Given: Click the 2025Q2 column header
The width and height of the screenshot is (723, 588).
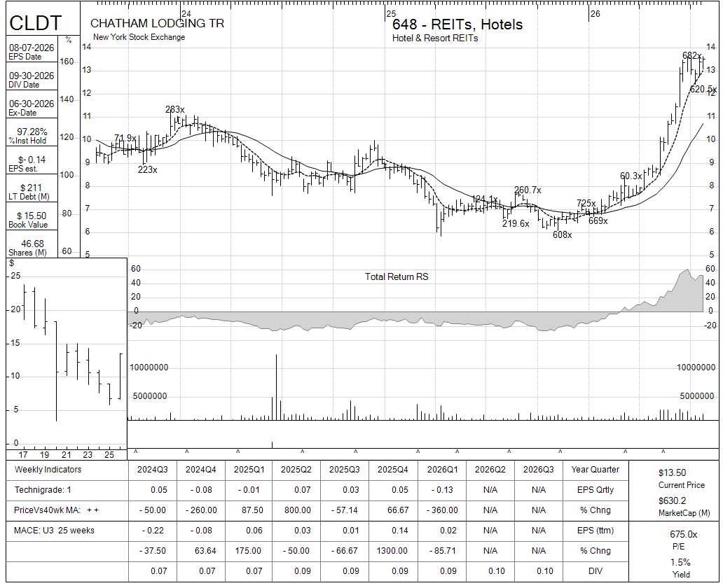Looking at the screenshot, I should click(296, 470).
